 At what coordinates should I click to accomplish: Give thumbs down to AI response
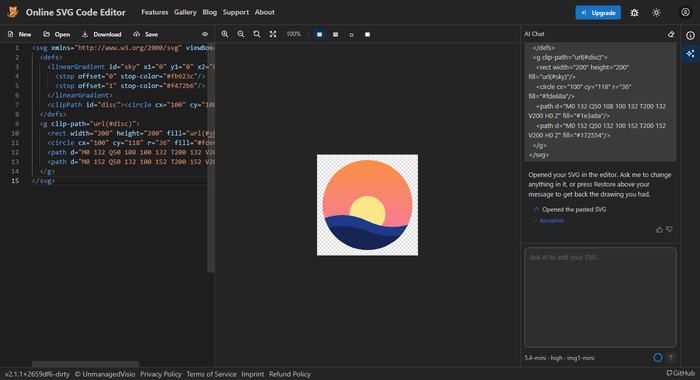click(669, 230)
